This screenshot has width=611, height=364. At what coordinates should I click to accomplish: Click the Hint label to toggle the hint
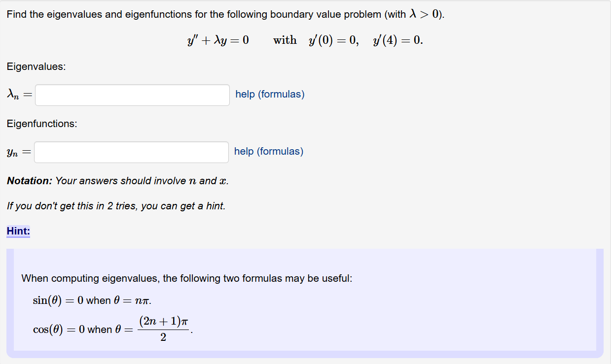(18, 231)
